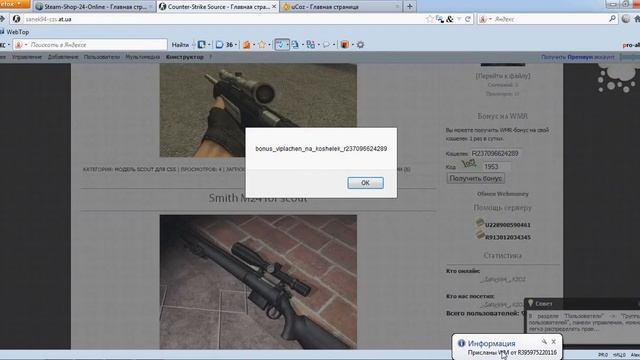Open the Smith M24 rifle screenshot

tap(258, 282)
